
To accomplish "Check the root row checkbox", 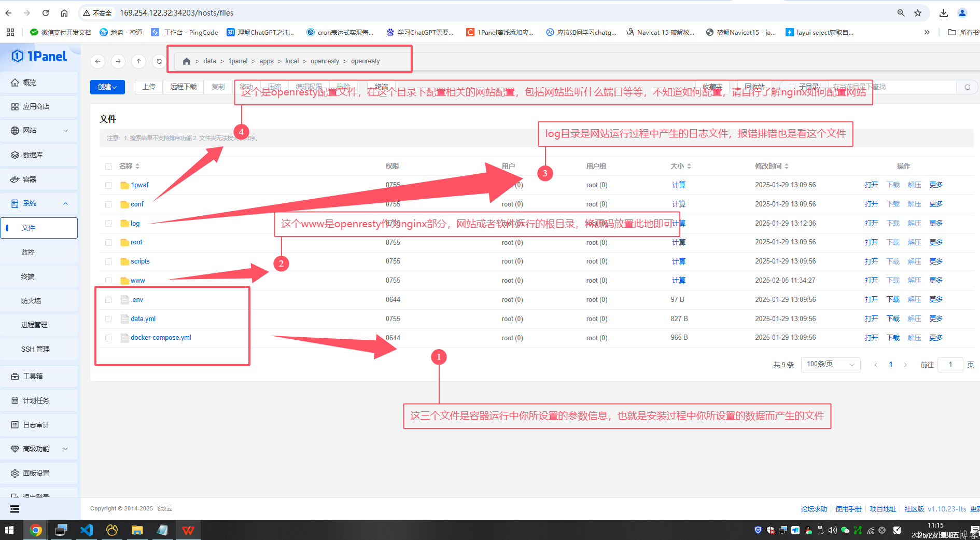I will point(108,242).
